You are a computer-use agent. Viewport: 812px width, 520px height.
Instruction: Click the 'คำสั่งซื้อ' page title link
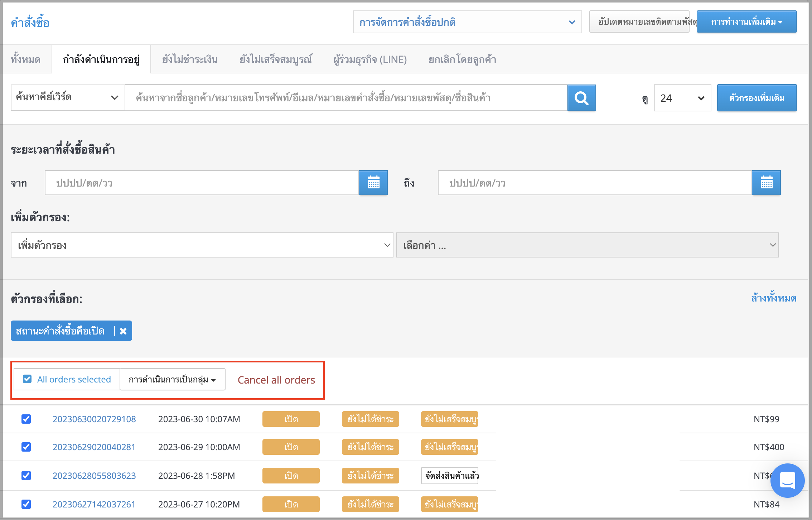[x=30, y=22]
